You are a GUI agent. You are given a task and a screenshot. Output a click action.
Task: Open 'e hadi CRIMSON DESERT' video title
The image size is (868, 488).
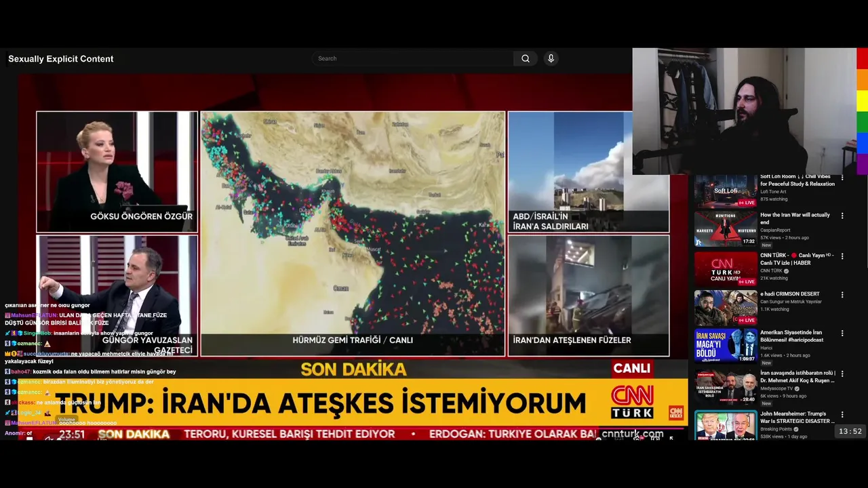tap(789, 294)
